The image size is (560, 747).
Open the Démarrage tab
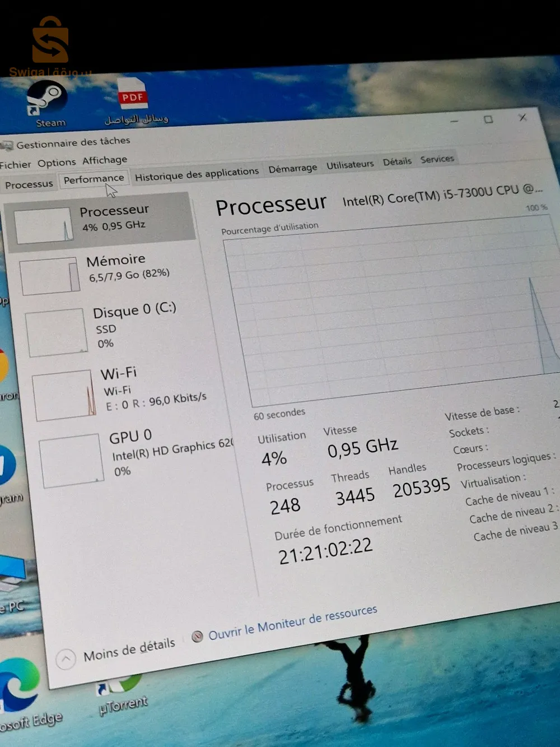click(292, 168)
